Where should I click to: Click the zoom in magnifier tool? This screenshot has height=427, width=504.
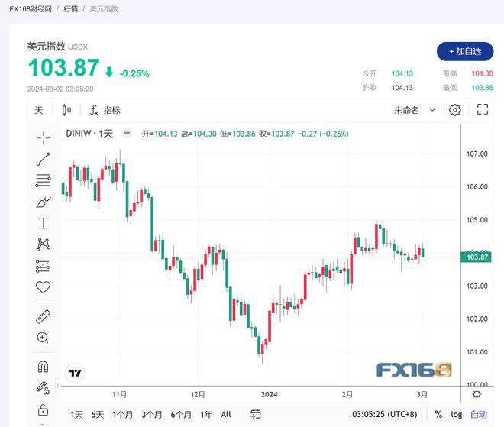coord(43,338)
